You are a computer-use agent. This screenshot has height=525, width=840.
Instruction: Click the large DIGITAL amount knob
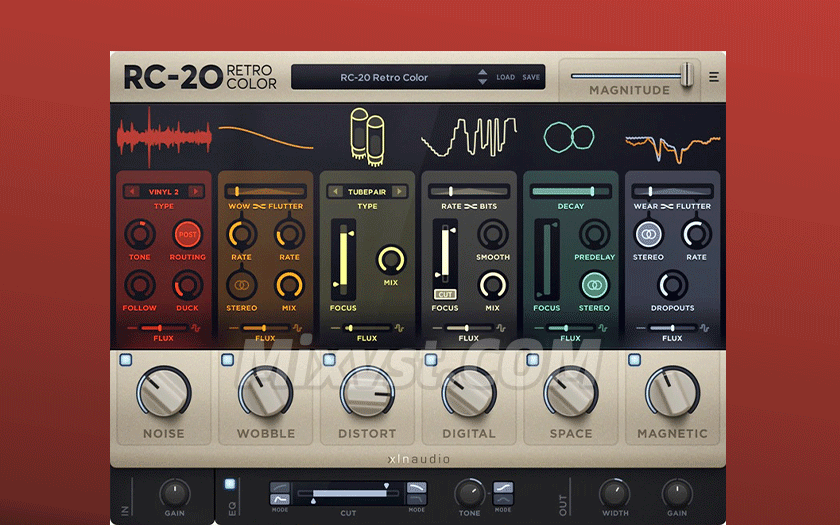point(469,392)
